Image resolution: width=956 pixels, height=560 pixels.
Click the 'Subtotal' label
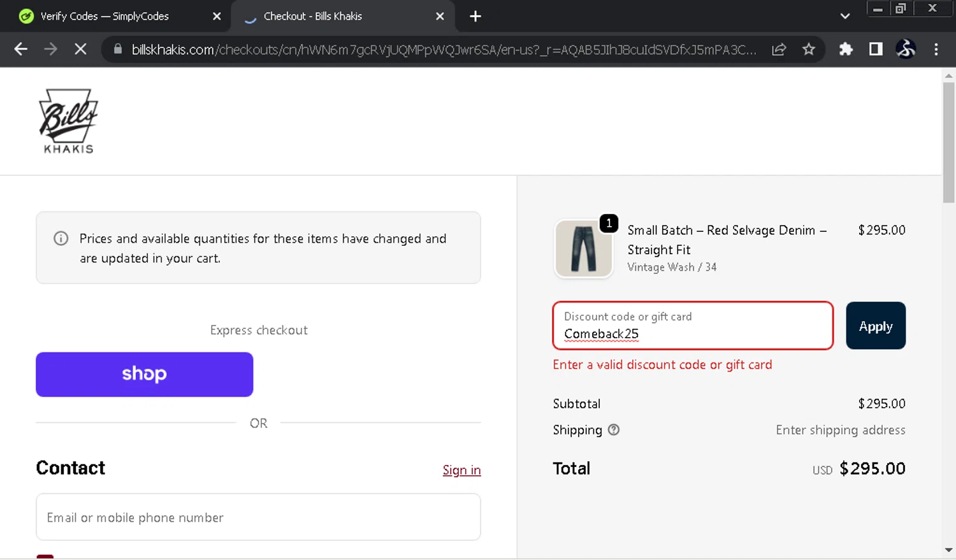(577, 404)
